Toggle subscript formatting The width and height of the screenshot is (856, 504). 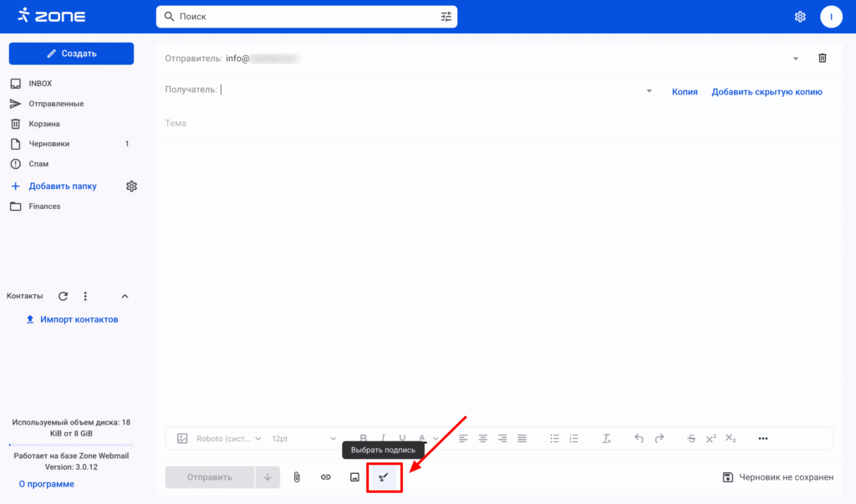pyautogui.click(x=731, y=438)
